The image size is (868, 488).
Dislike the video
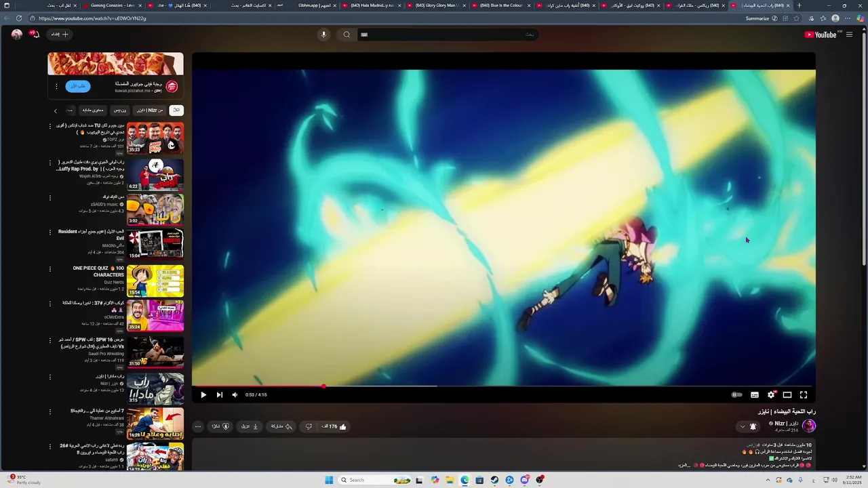coord(309,426)
